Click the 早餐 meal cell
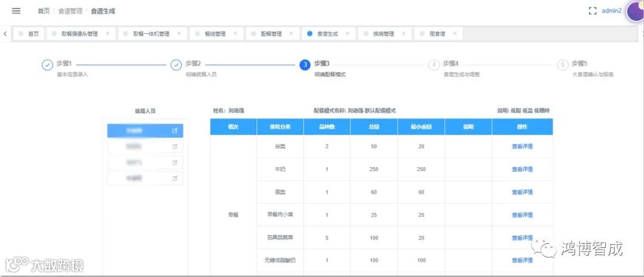The image size is (644, 277). point(233,215)
